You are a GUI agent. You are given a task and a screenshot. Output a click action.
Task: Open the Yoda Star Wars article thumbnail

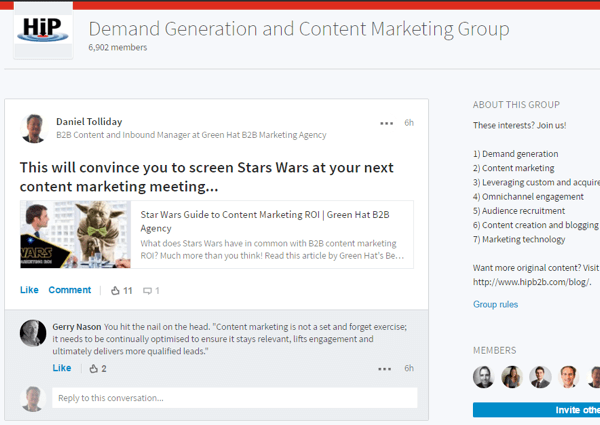pos(75,234)
